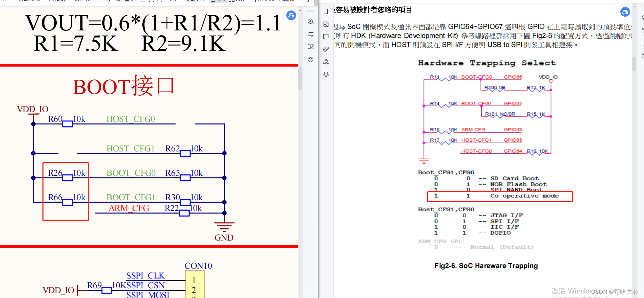644x298 pixels.
Task: Click the GPIO64 label in right diagram
Action: coord(513,151)
